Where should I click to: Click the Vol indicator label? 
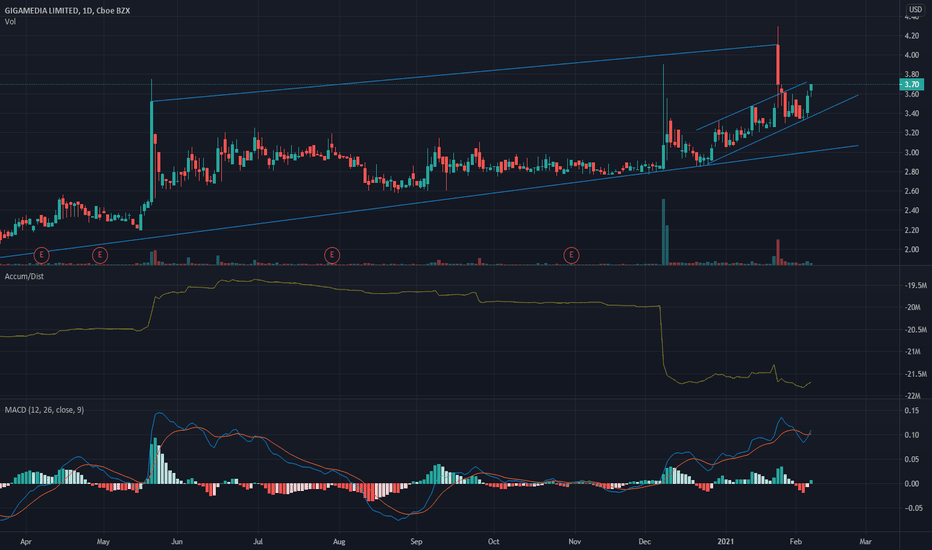(10, 22)
